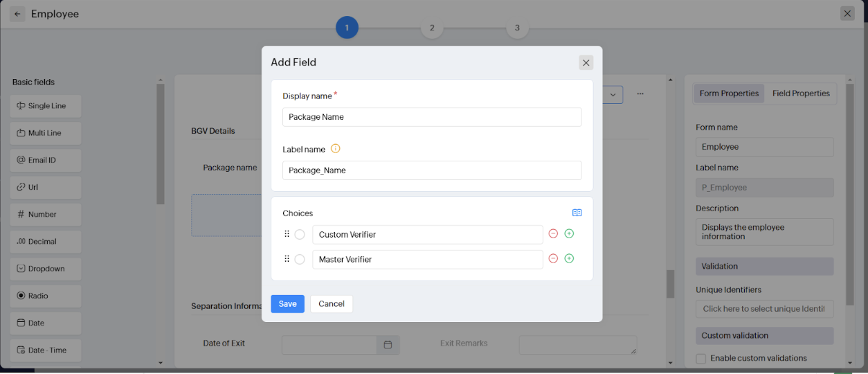
Task: Save the new field
Action: click(287, 304)
